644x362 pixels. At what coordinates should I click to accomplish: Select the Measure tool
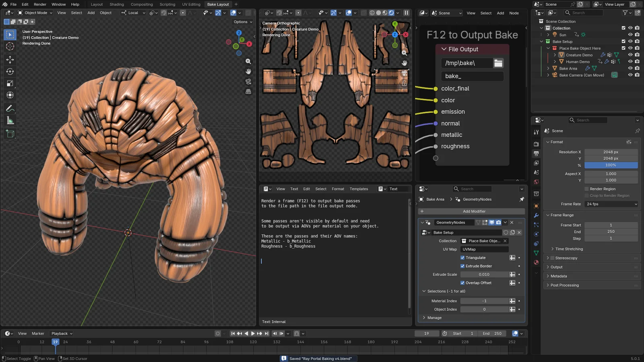10,121
